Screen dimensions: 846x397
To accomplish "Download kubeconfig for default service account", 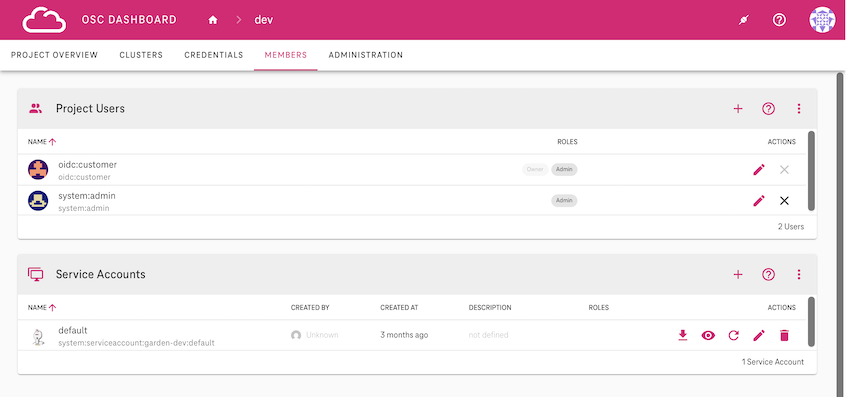I will tap(683, 336).
